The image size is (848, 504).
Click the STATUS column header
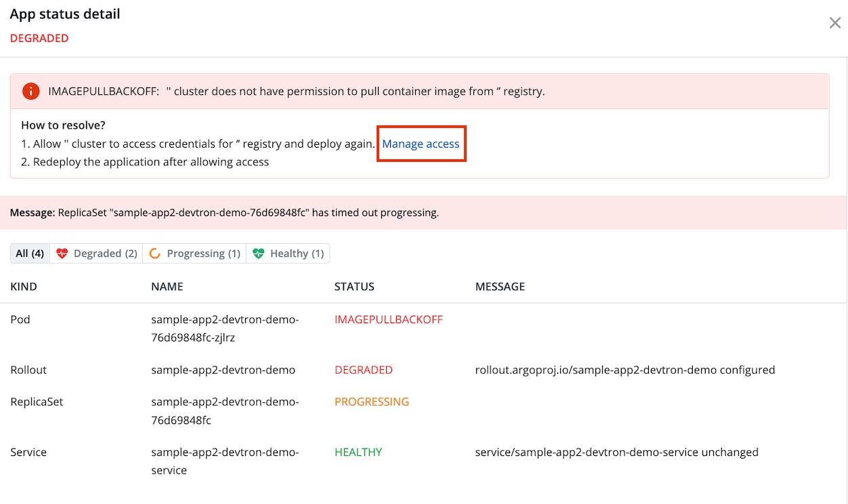point(354,287)
